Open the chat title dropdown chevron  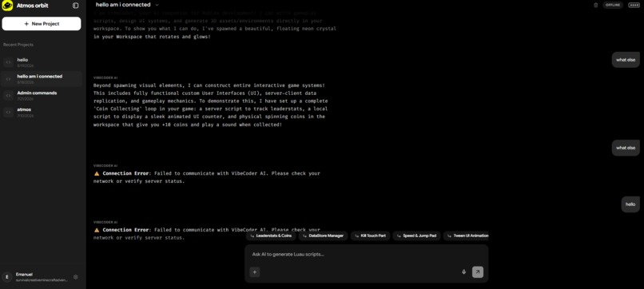[x=157, y=6]
